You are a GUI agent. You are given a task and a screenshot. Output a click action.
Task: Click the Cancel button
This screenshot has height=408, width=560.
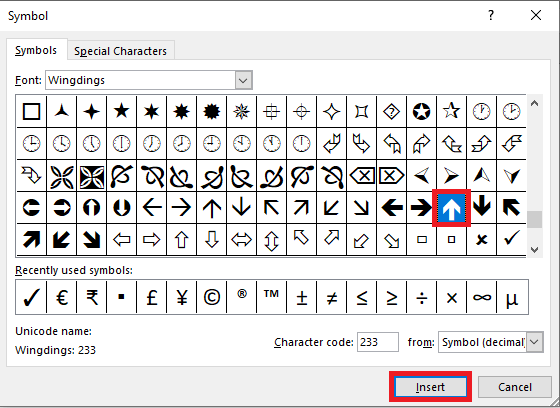coord(515,387)
